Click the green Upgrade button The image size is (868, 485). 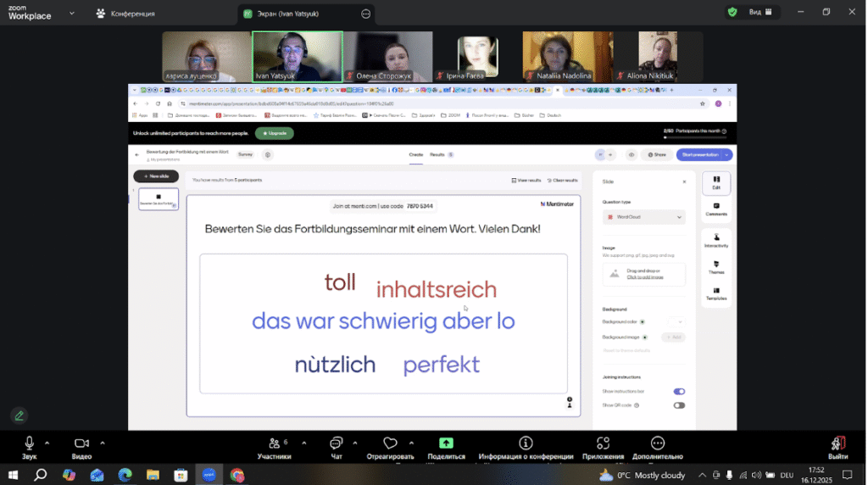tap(275, 133)
